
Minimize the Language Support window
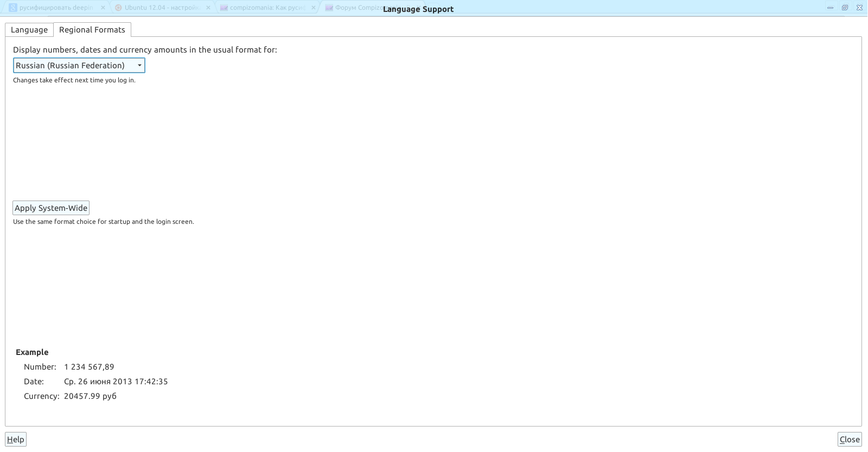tap(830, 8)
